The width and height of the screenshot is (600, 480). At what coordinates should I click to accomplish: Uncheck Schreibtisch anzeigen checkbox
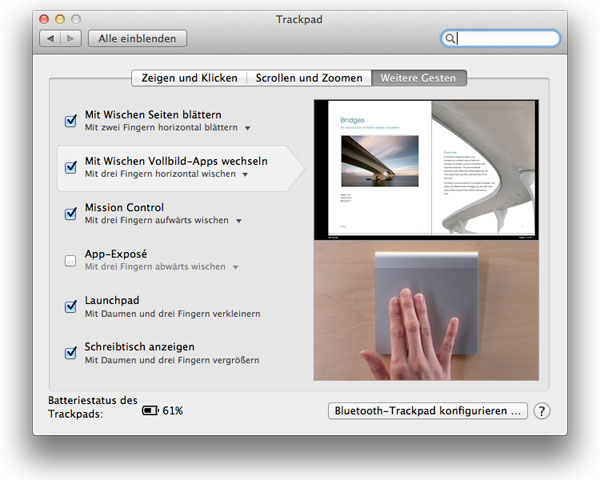pos(71,352)
